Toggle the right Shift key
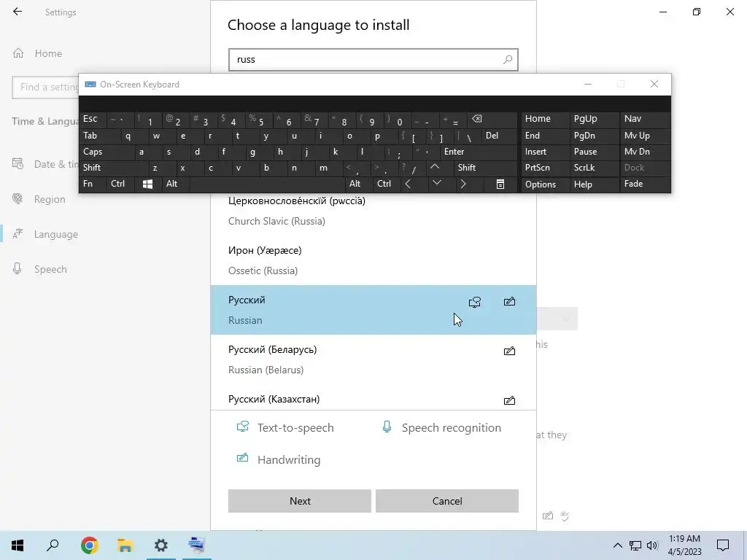The height and width of the screenshot is (560, 747). coord(484,168)
